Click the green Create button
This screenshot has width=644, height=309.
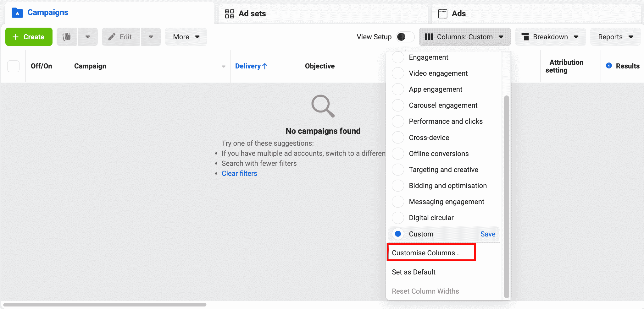pos(29,37)
